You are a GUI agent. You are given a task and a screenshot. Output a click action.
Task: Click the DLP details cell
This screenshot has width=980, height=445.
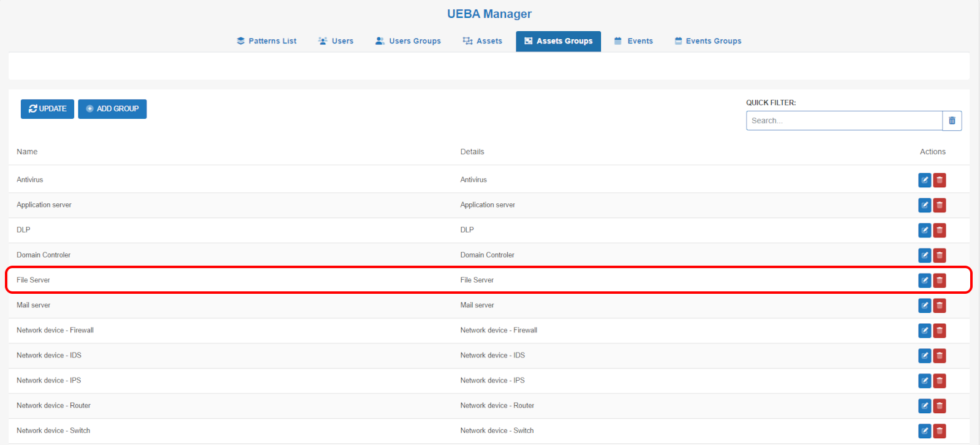click(467, 230)
